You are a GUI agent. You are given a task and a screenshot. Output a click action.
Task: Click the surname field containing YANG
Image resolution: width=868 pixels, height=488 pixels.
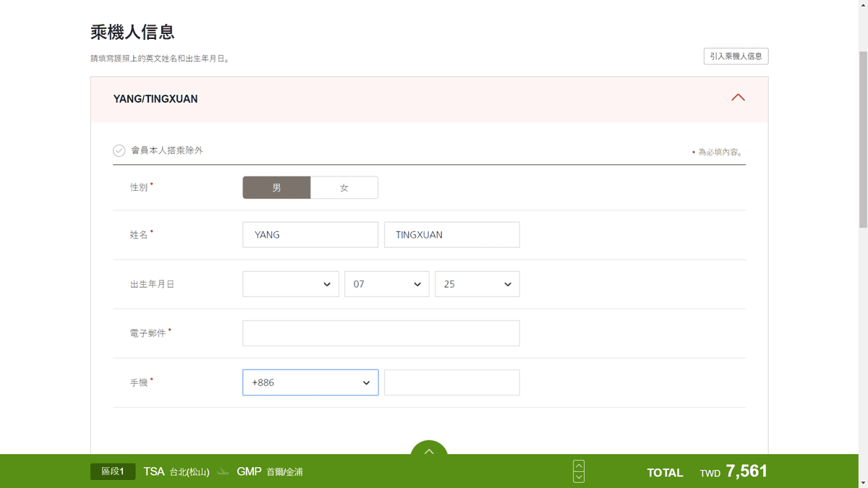click(x=310, y=235)
